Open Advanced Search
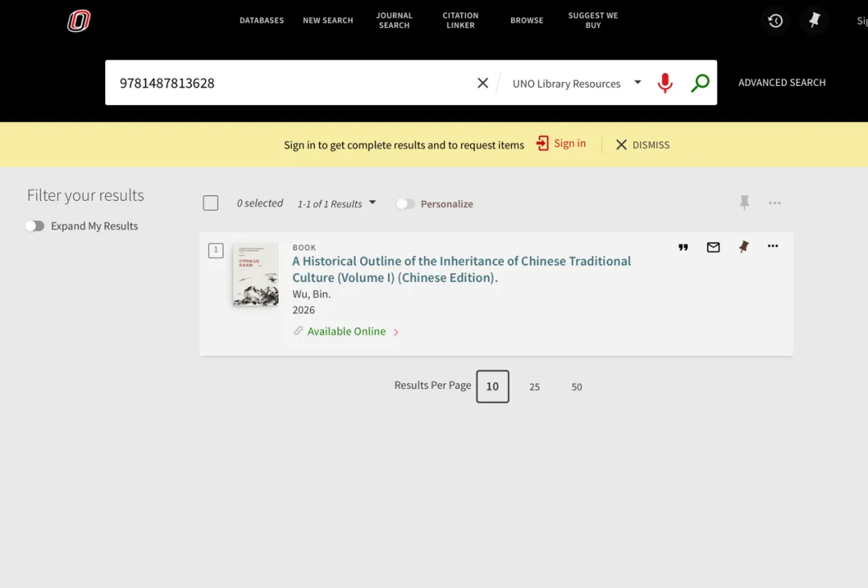The width and height of the screenshot is (868, 588). click(782, 83)
